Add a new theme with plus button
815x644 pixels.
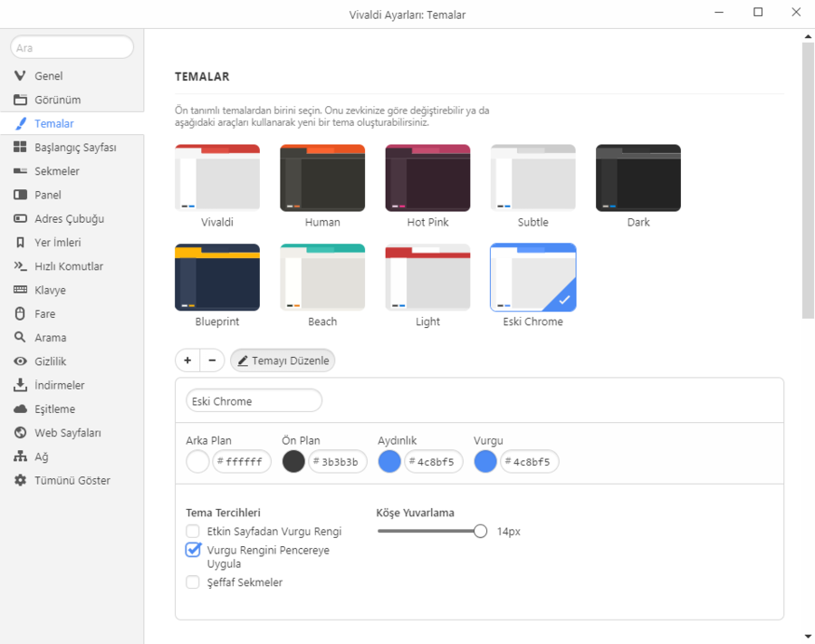pyautogui.click(x=187, y=360)
